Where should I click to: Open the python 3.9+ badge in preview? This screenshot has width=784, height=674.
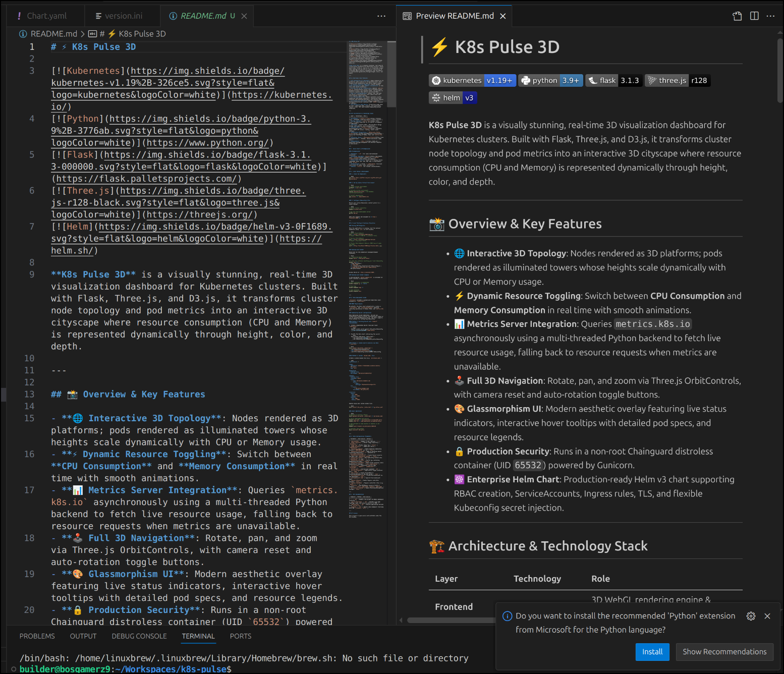[550, 80]
